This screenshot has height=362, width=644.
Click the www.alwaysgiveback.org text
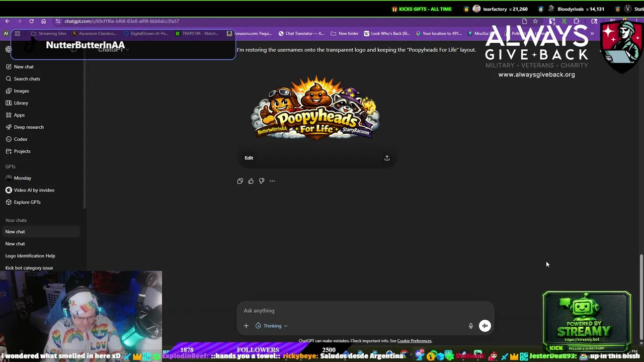click(x=536, y=74)
